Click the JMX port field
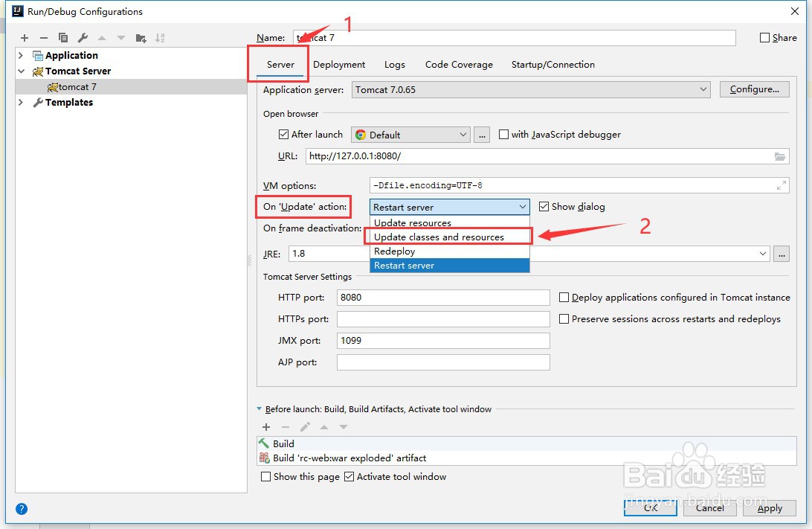812x529 pixels. [x=443, y=341]
